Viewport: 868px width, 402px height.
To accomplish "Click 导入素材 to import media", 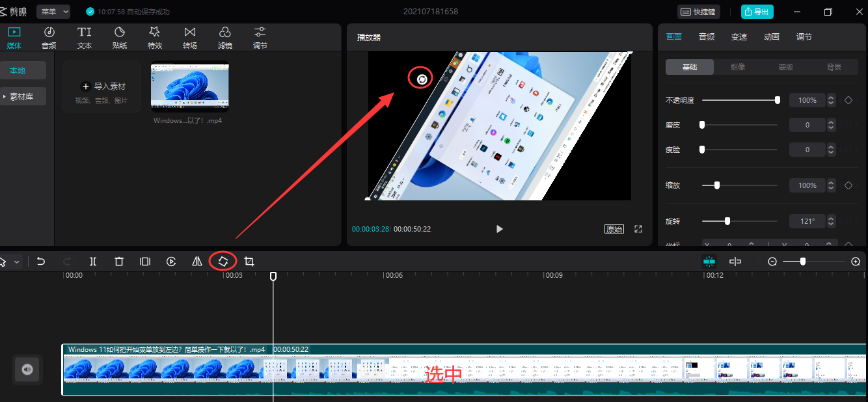I will (x=102, y=87).
